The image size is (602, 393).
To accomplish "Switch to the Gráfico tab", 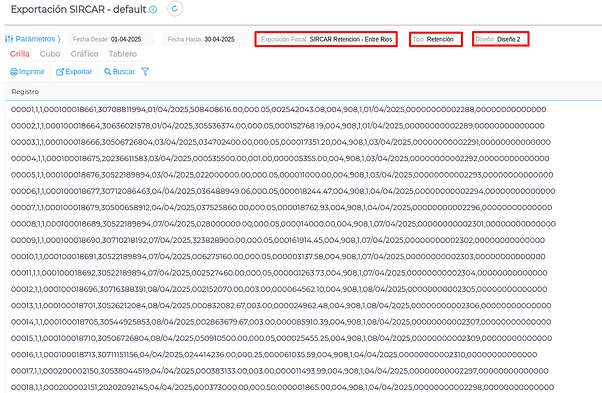I will (x=84, y=54).
